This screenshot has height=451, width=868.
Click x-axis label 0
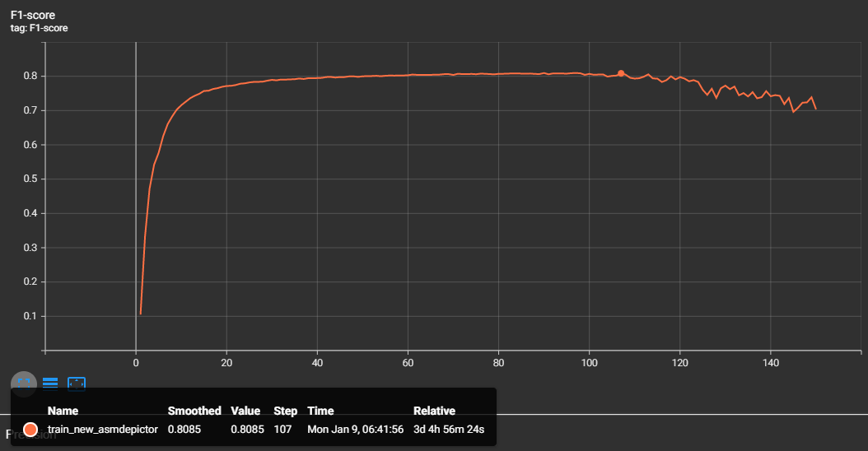tap(136, 363)
